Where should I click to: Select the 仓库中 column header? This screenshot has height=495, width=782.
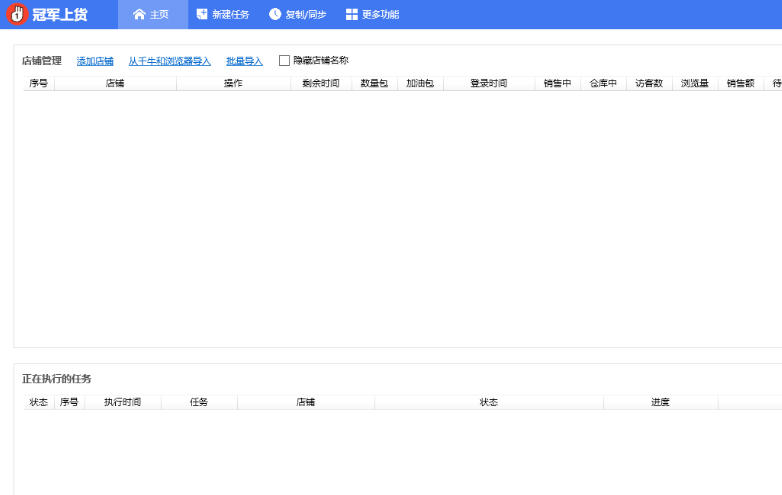coord(603,84)
